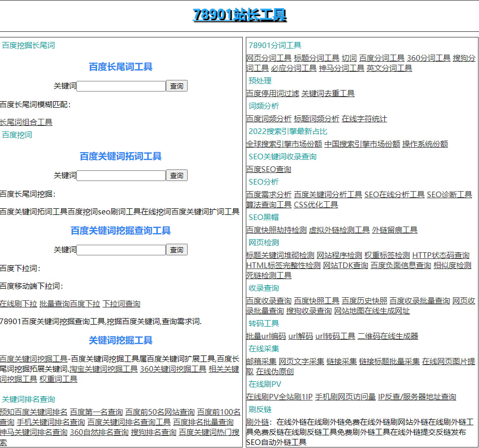479x448 pixels.
Task: Open 预知百度关键词排名 link
Action: tap(33, 412)
